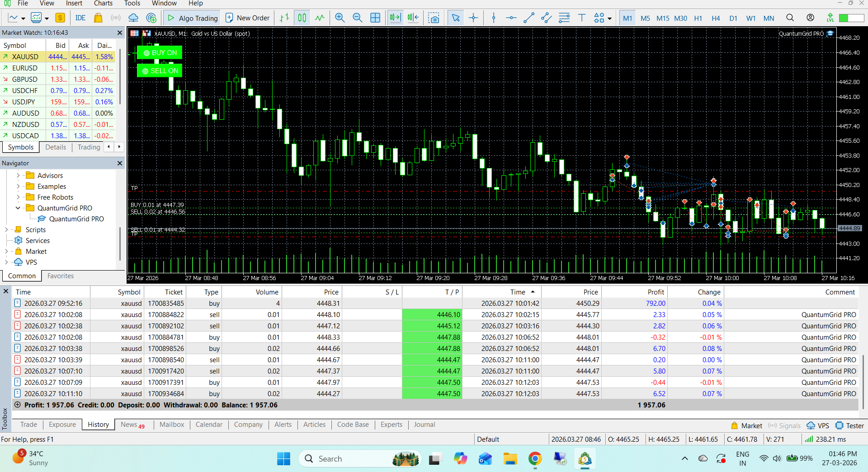The image size is (868, 472).
Task: Open the shapes objects dropdown arrow
Action: point(610,19)
